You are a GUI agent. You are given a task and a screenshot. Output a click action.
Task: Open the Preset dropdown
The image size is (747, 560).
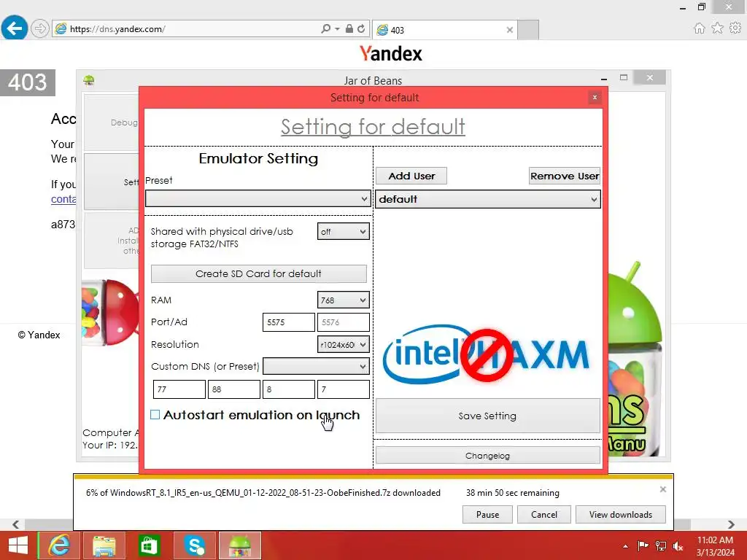(x=258, y=198)
